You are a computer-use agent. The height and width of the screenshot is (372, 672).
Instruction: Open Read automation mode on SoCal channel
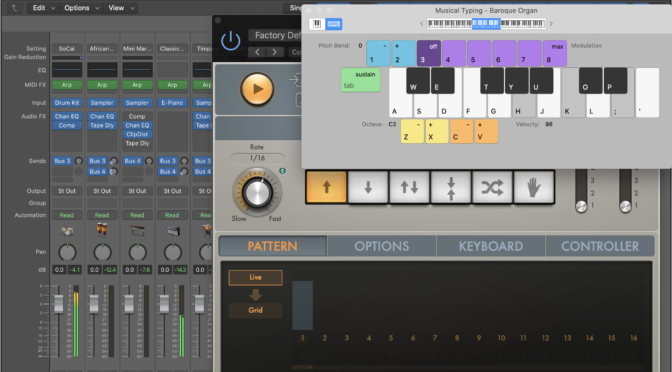[x=67, y=215]
